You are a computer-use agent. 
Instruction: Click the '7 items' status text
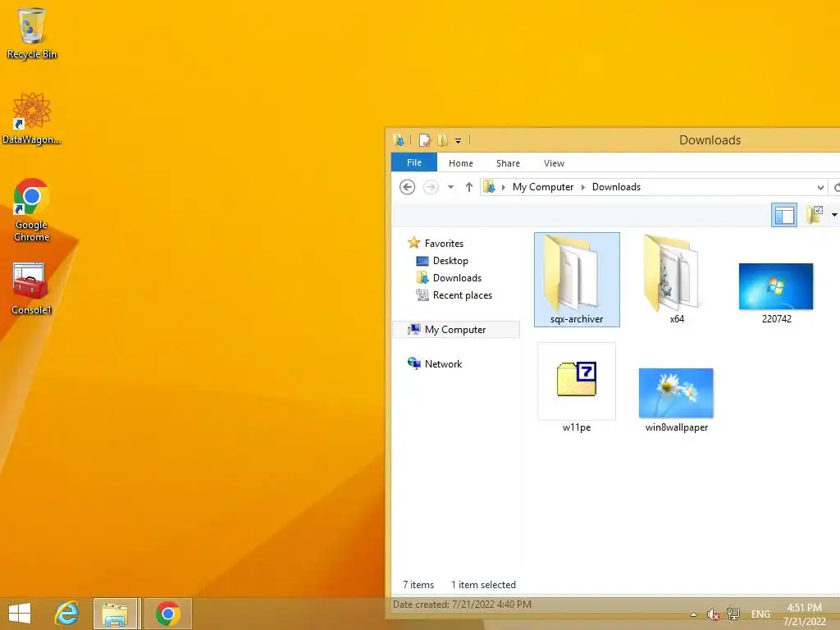click(x=418, y=585)
